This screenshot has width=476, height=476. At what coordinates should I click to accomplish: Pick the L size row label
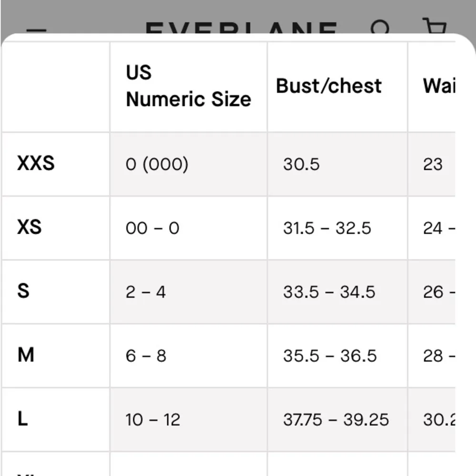(22, 419)
